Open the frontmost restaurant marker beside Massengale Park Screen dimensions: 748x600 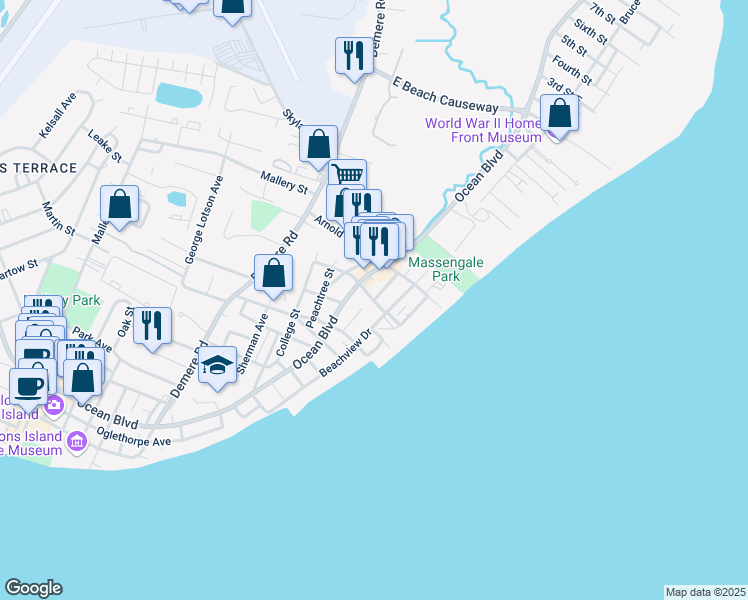pos(379,241)
